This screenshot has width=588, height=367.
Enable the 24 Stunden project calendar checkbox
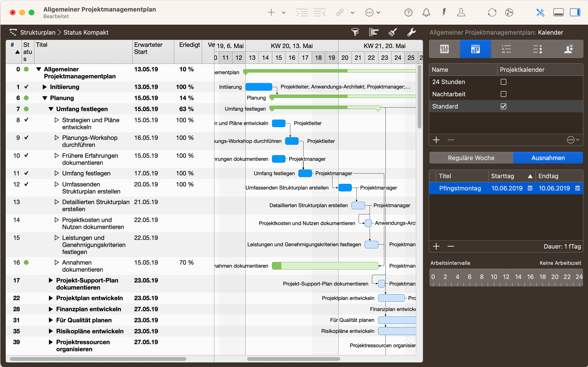pyautogui.click(x=504, y=82)
